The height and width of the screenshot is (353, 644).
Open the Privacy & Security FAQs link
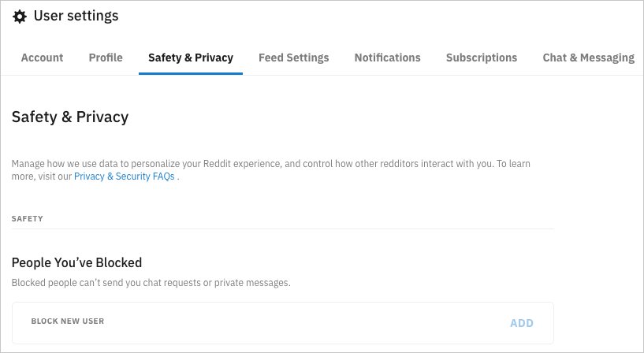pos(125,177)
